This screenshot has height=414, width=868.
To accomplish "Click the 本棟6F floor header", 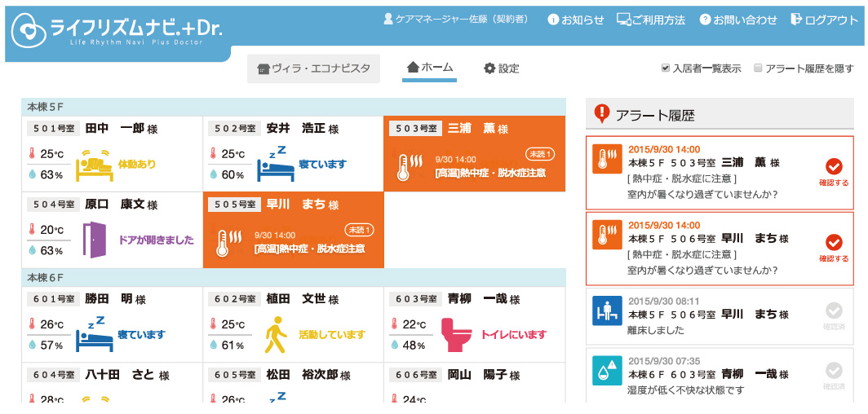I will (x=294, y=277).
